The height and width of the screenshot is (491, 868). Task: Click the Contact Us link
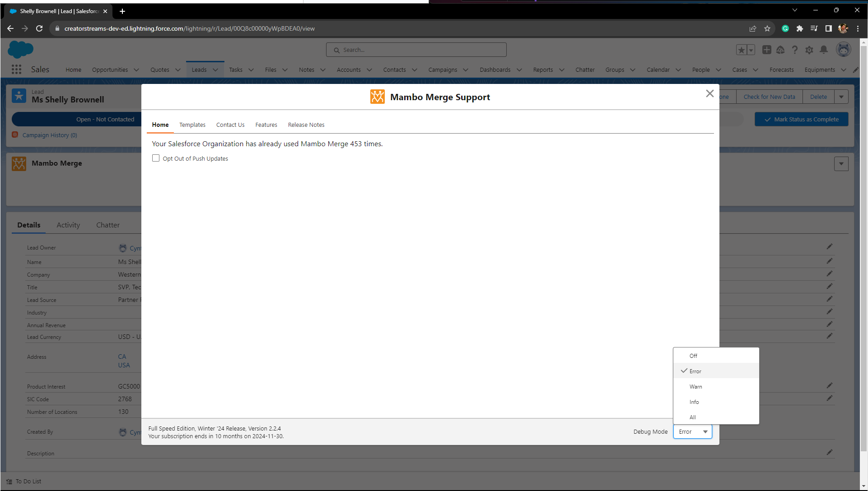tap(230, 125)
